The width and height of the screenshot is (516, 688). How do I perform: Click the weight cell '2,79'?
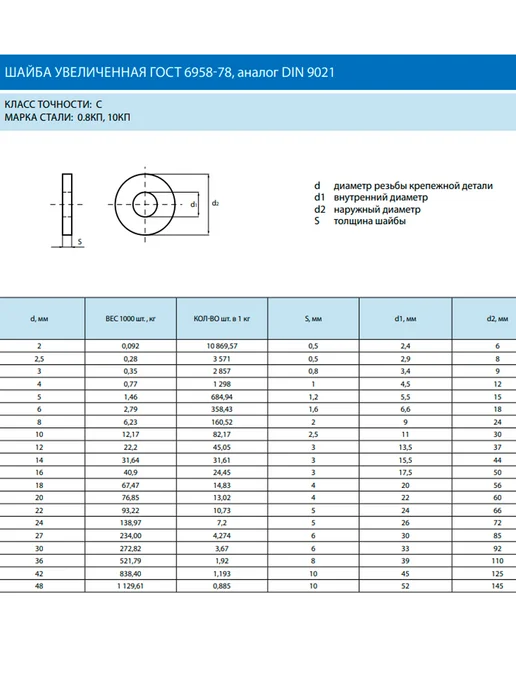click(130, 409)
